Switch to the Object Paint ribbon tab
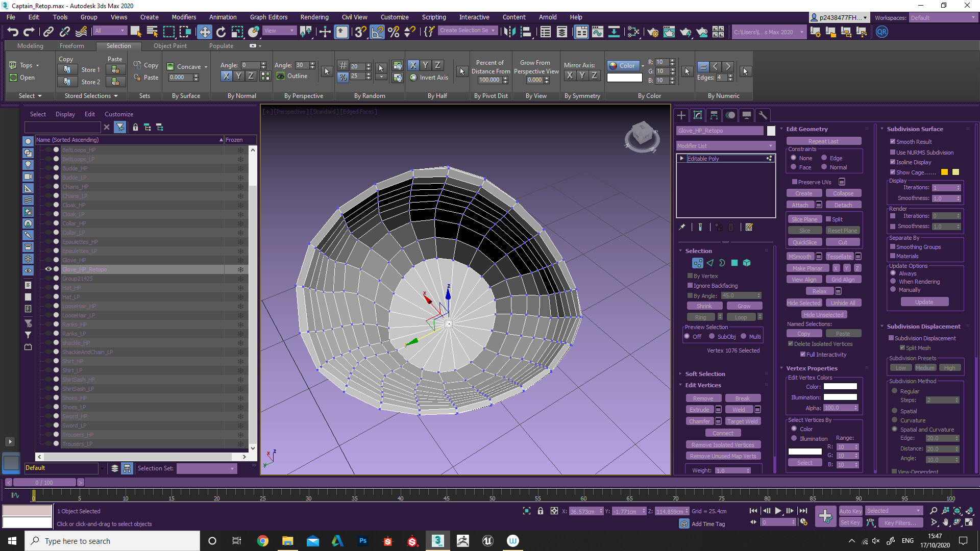The width and height of the screenshot is (980, 551). [x=170, y=46]
